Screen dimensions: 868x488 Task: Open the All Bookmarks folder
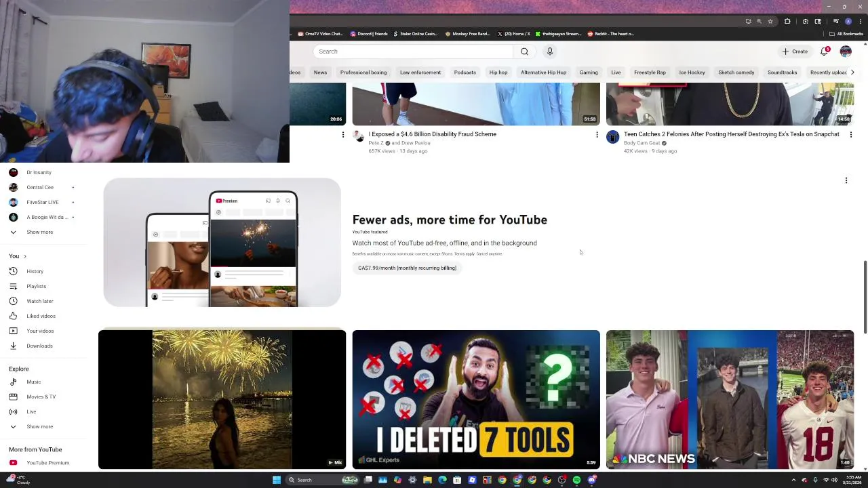point(846,34)
